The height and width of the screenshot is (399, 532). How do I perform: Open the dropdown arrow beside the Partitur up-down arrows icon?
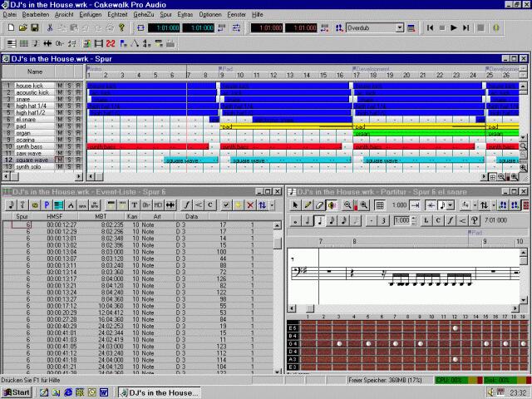tap(493, 205)
